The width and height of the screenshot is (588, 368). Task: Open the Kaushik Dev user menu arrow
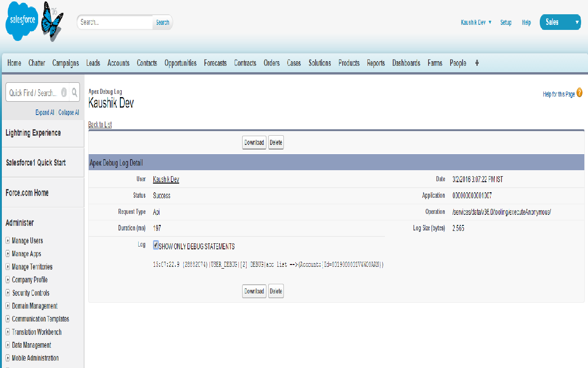[490, 22]
